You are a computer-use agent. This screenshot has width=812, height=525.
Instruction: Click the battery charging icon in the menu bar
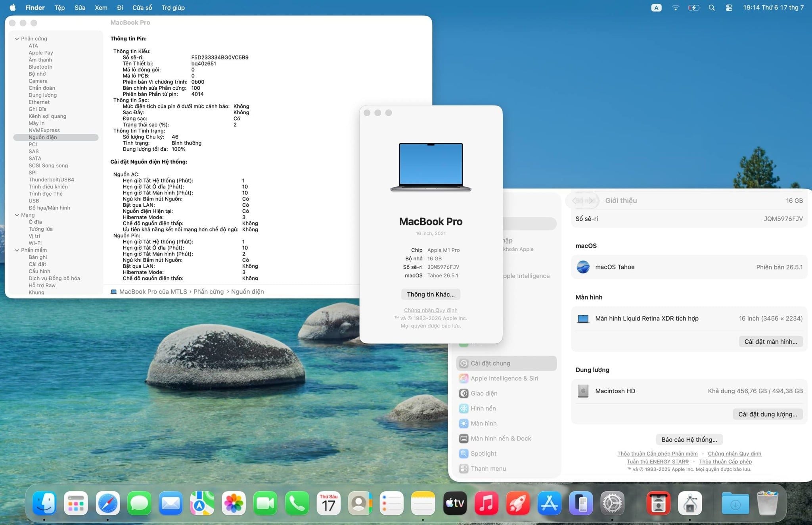694,8
